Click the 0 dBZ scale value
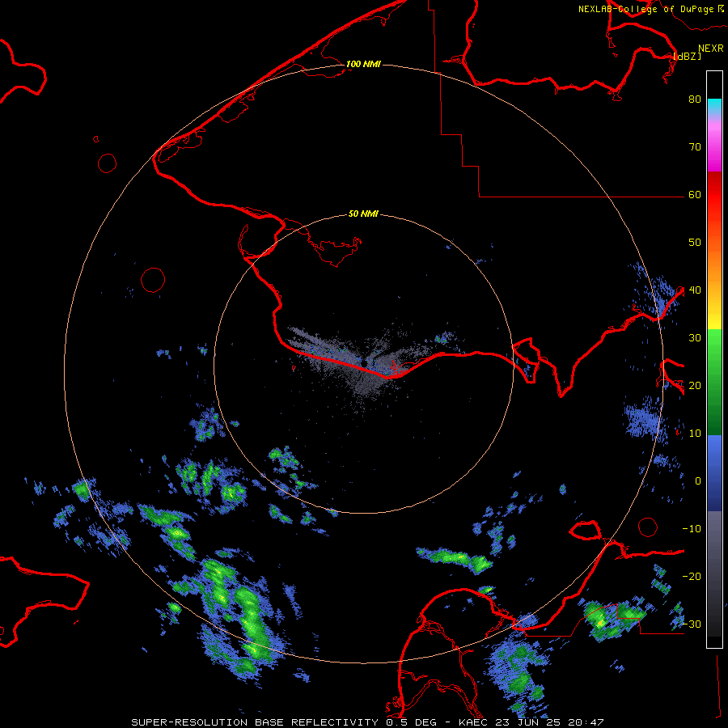Image resolution: width=728 pixels, height=728 pixels. coord(698,481)
